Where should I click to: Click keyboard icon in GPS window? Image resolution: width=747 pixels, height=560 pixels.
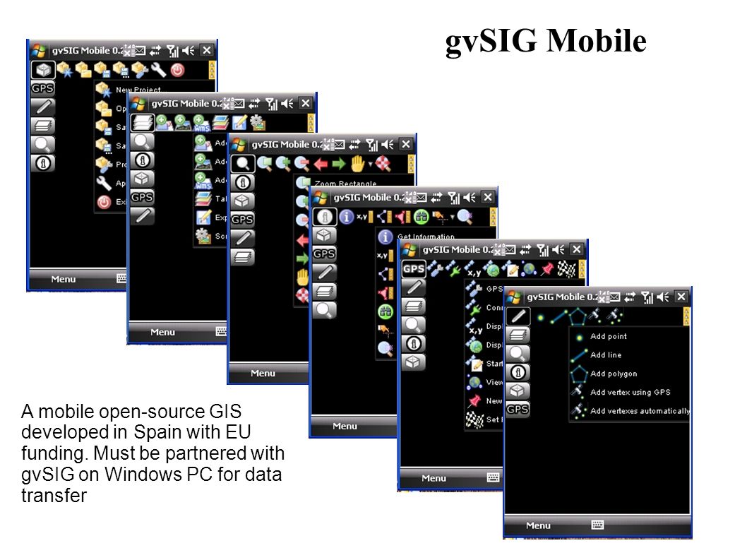(x=493, y=477)
